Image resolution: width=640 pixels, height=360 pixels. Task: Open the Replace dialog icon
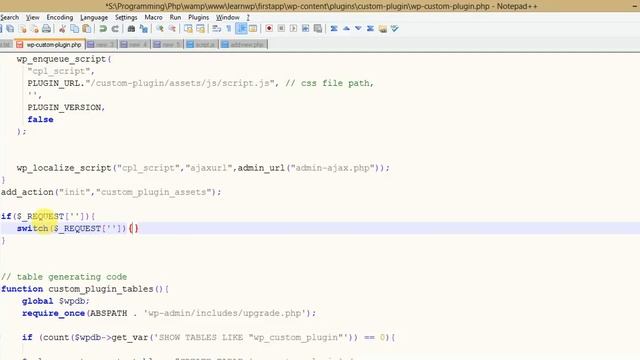coord(143,29)
